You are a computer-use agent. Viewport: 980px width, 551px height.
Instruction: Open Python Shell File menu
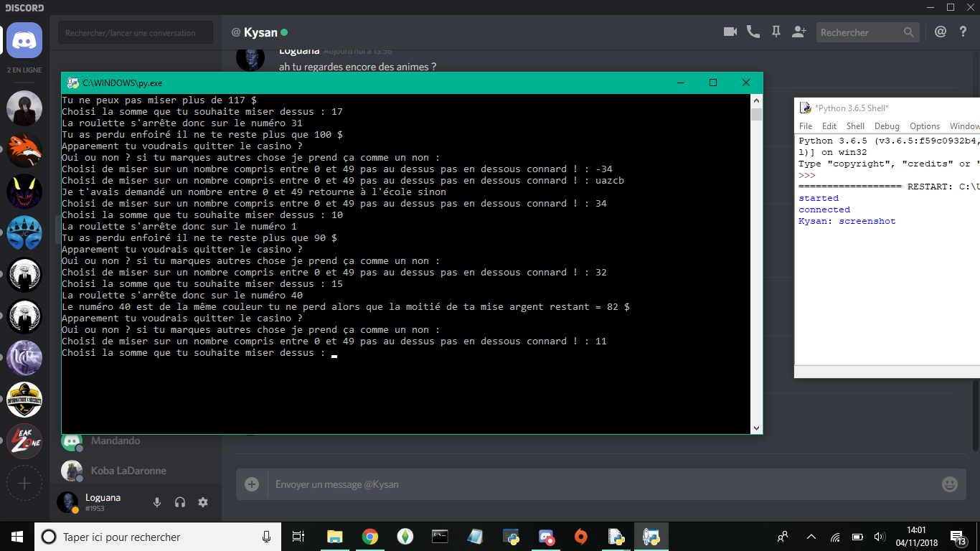tap(806, 126)
